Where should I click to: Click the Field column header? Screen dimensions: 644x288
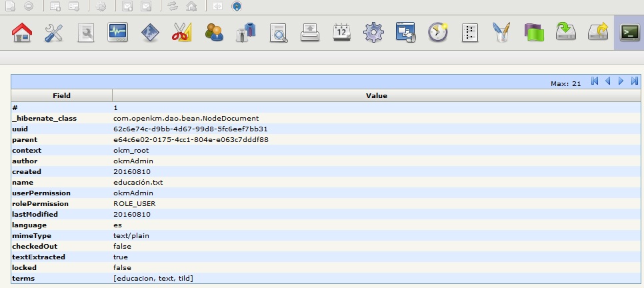61,95
